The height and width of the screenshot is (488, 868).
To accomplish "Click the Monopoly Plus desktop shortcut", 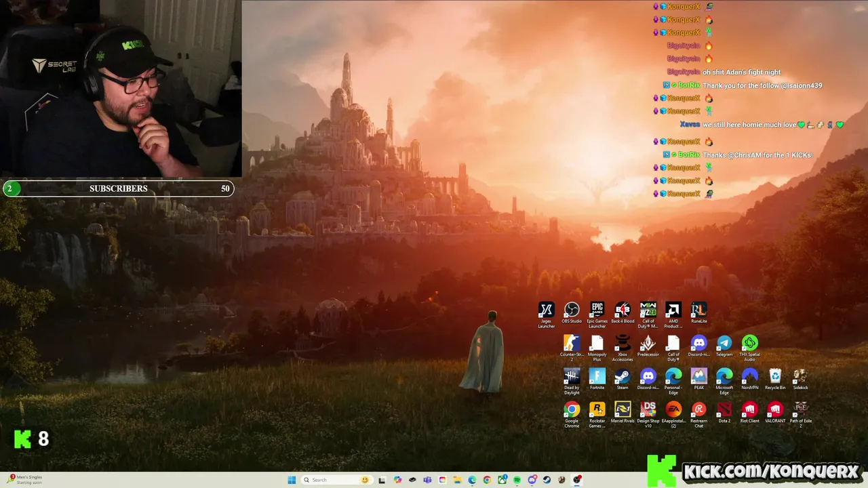I will click(x=597, y=348).
